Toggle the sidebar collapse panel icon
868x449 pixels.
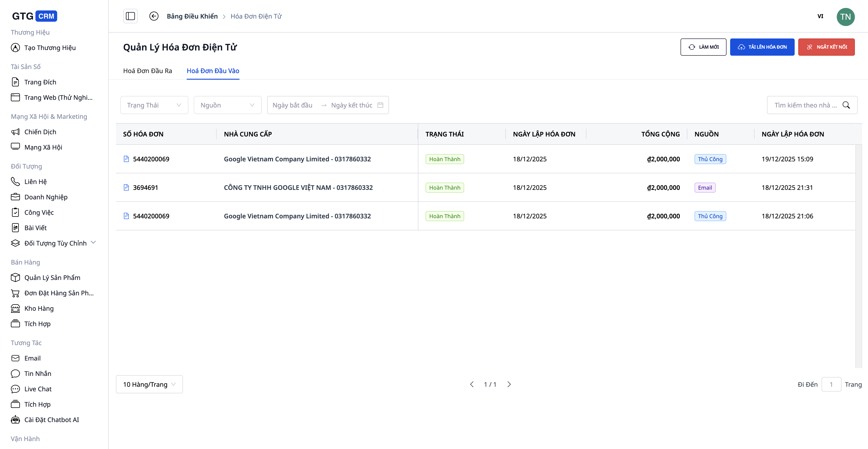pyautogui.click(x=130, y=16)
